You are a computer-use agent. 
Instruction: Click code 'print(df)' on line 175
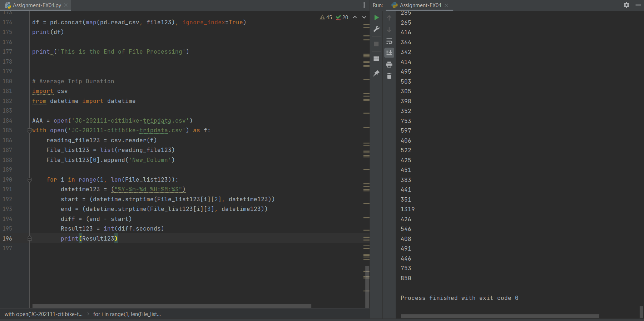pos(48,32)
